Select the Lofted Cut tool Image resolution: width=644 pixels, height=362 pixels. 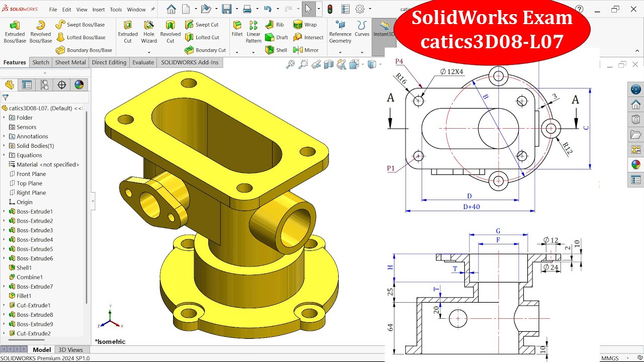click(202, 37)
